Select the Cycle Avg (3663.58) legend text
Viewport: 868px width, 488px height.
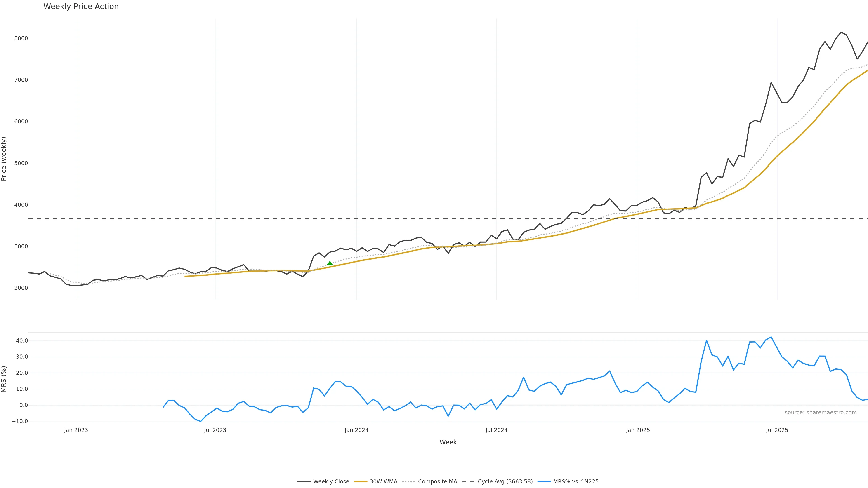click(505, 482)
